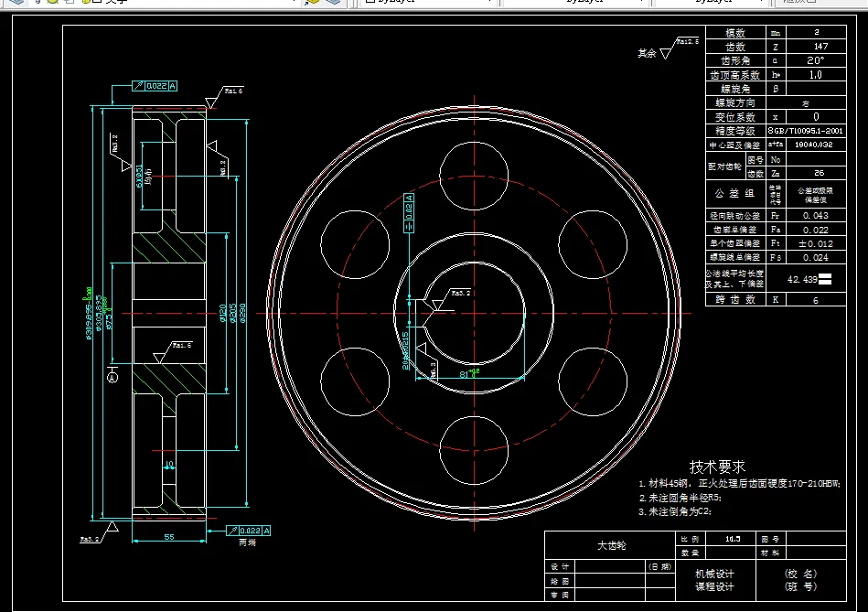This screenshot has height=612, width=868.
Task: Click the Ra1.6 symbol at top of section
Action: (x=224, y=96)
